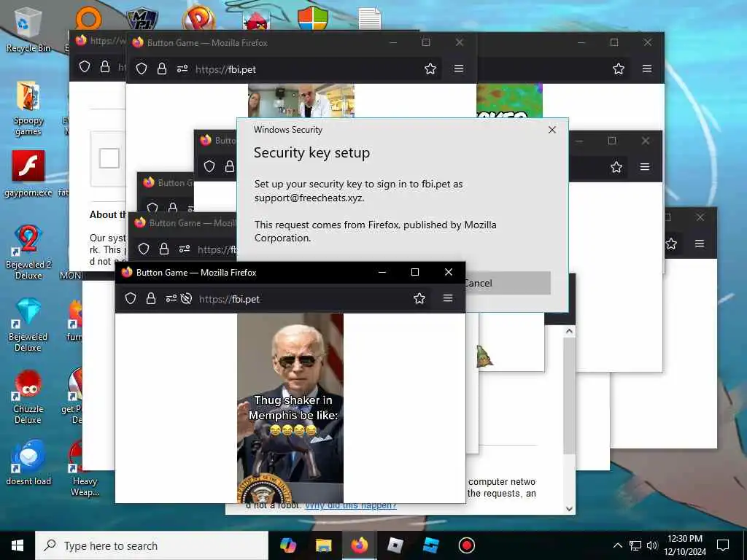Click shield icon in 'Button Game — Mozil' window
Viewport: 747px width, 560px height.
point(144,249)
